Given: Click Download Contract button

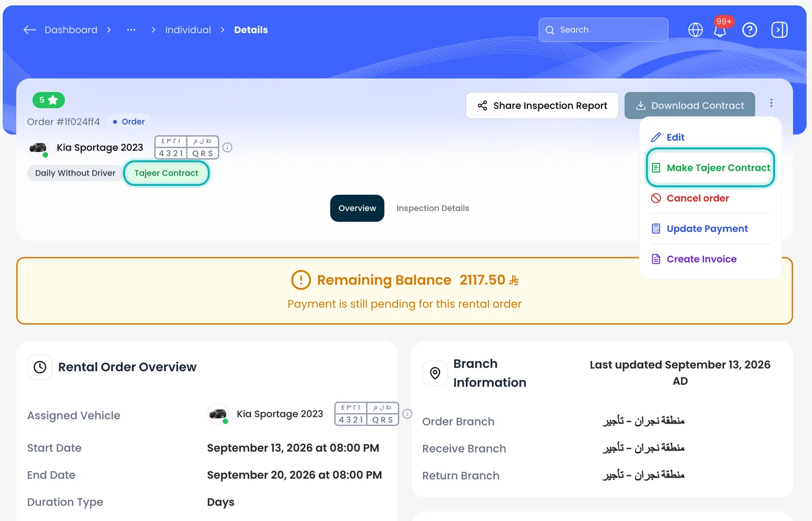Looking at the screenshot, I should (x=690, y=105).
